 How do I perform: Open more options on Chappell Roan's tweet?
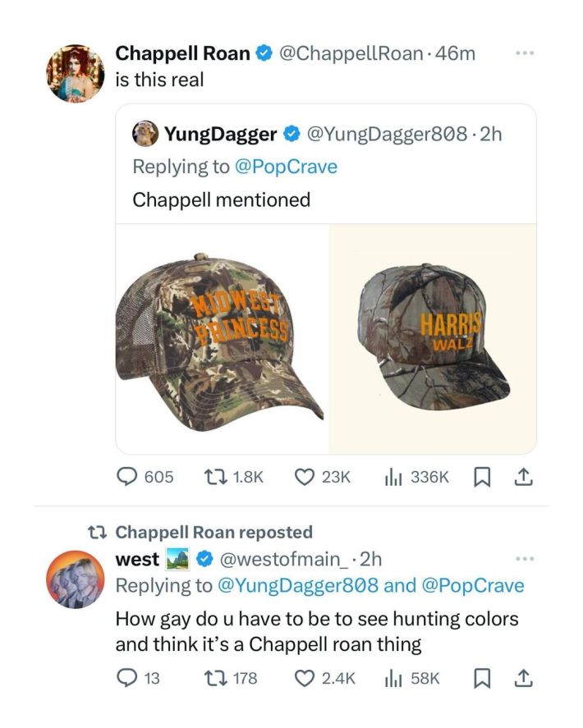tap(522, 53)
